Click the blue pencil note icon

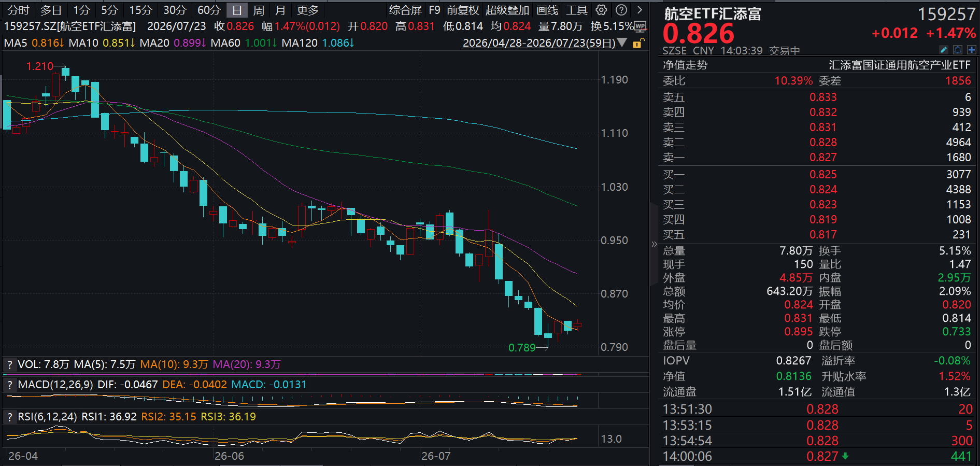click(x=944, y=50)
